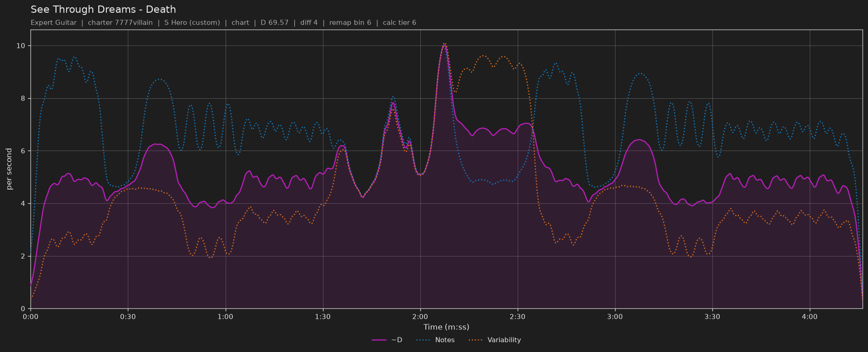Click 'charter 7777villain' in the subtitle
The width and height of the screenshot is (868, 352).
(x=120, y=23)
